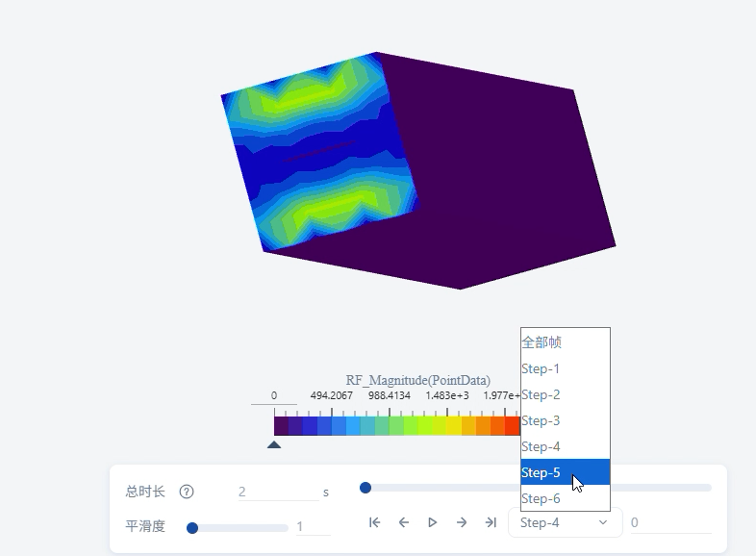
Task: Jump to the last animation frame
Action: coord(491,522)
